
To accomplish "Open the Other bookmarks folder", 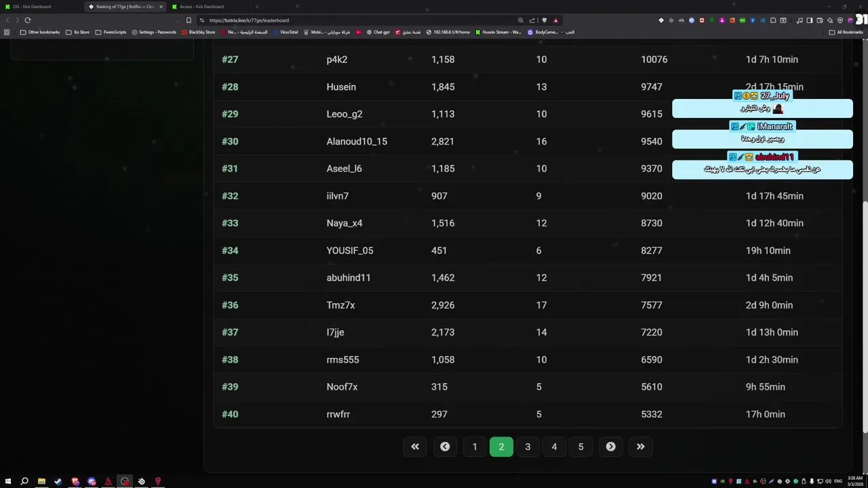I will pyautogui.click(x=40, y=32).
